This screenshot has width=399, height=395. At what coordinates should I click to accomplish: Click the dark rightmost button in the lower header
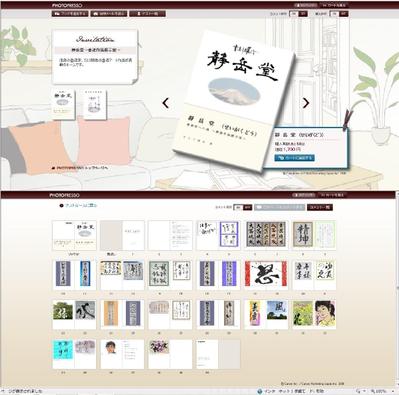(332, 195)
